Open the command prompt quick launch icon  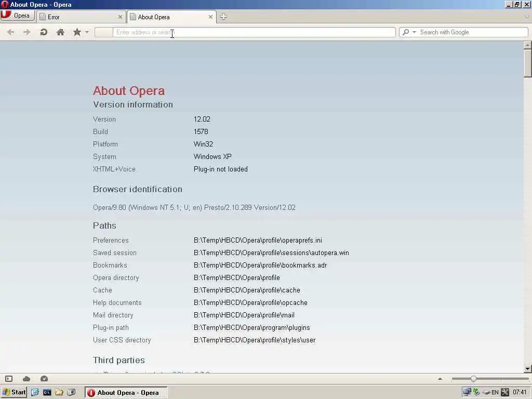tap(47, 392)
